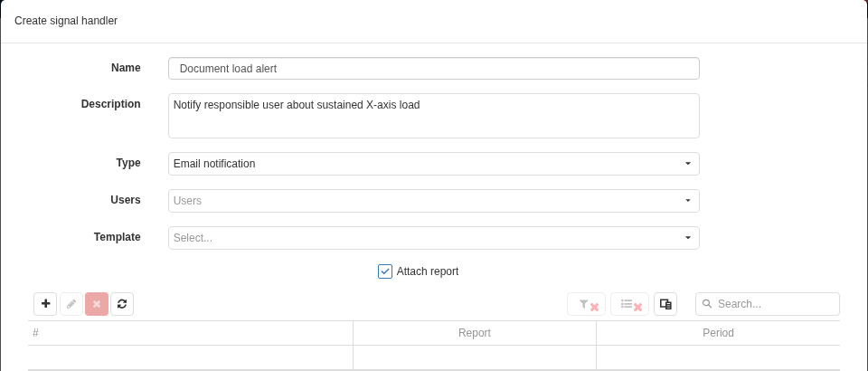Open the Type dropdown showing Email notification
This screenshot has height=371, width=868.
434,164
